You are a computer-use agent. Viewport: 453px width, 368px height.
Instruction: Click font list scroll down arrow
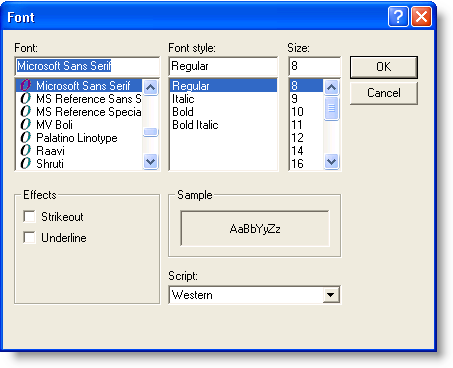[151, 162]
